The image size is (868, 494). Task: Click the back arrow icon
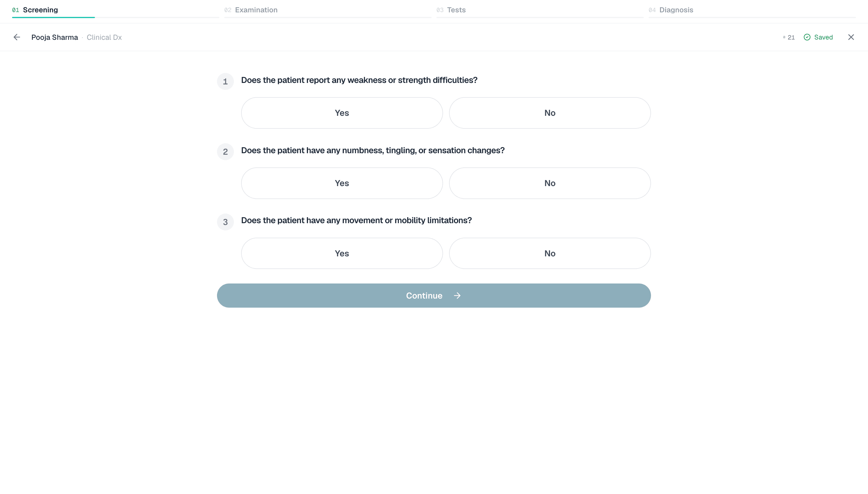click(17, 37)
